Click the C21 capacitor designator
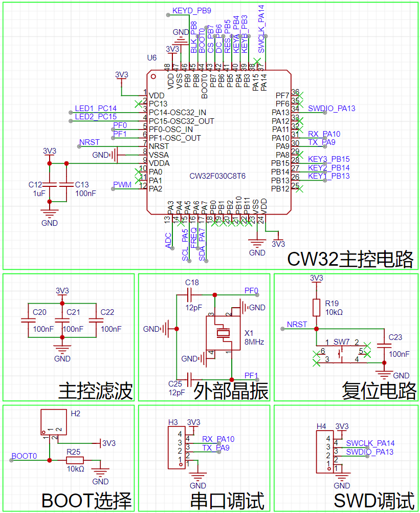This screenshot has width=420, height=513. tap(73, 312)
